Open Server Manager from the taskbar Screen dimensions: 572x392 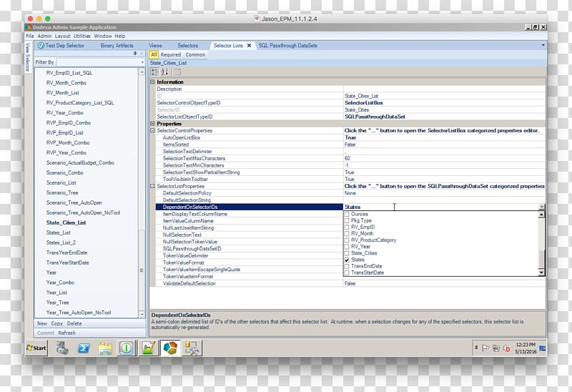(62, 348)
